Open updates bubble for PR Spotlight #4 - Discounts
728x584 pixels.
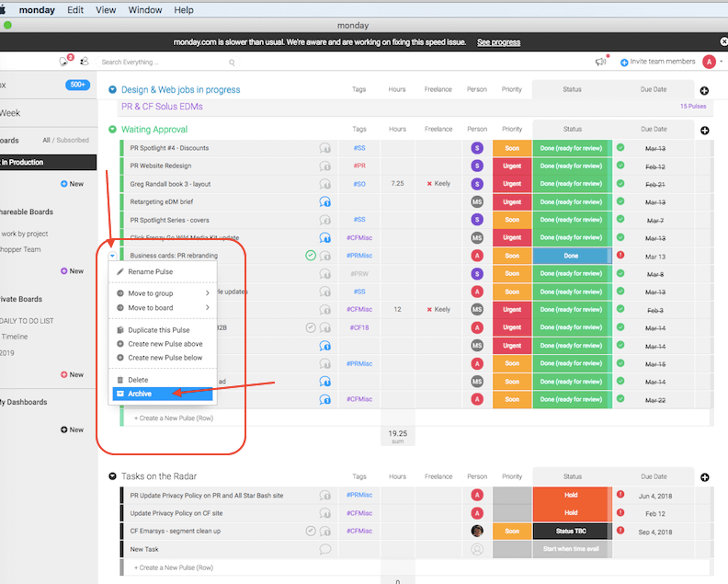tap(325, 148)
